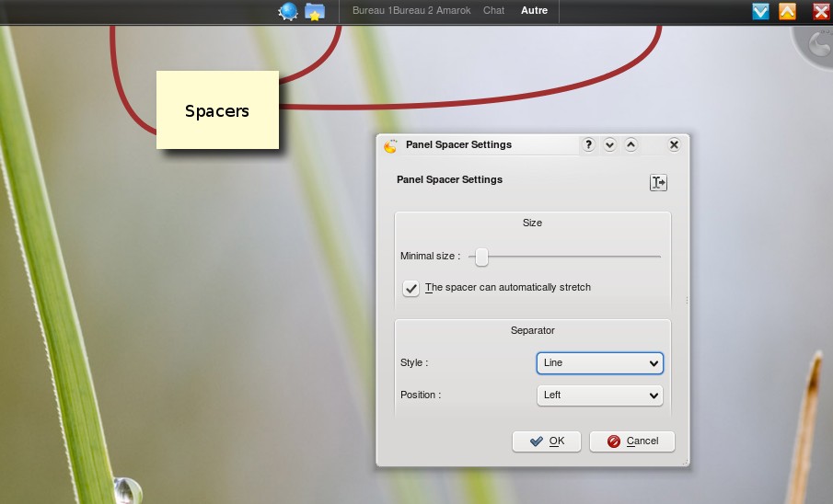Click the help question mark in the dialog titlebar

coord(588,144)
